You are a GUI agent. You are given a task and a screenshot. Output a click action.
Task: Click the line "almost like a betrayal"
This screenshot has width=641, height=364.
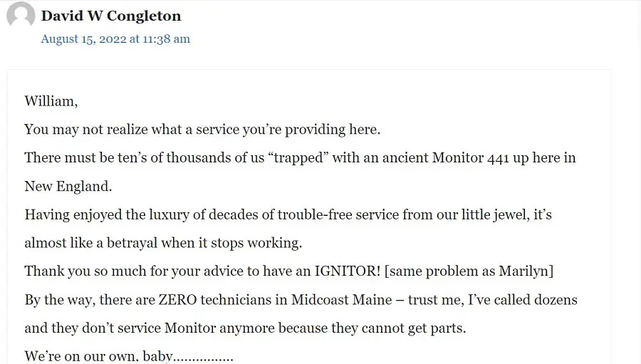pyautogui.click(x=163, y=243)
